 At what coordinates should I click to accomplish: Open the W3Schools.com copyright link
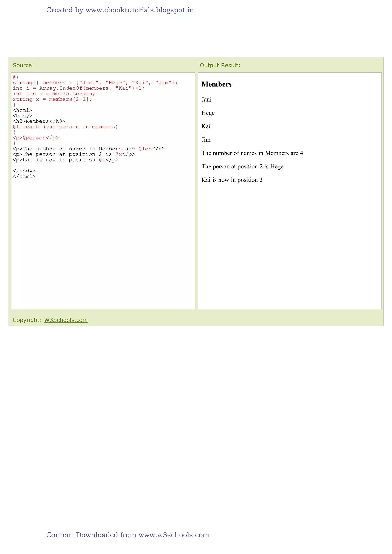66,320
